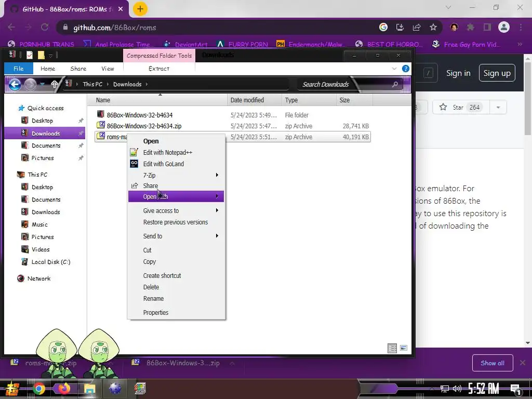Viewport: 532px width, 399px height.
Task: Open volume control in system tray
Action: click(457, 389)
